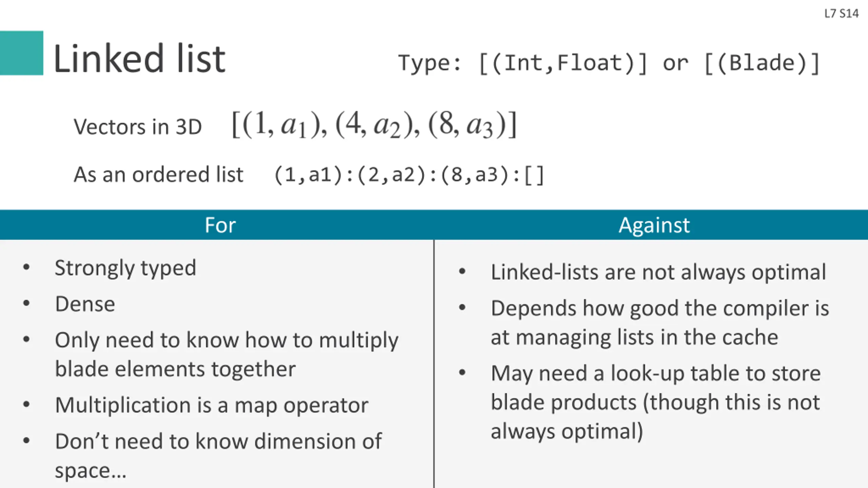Click 'May need a look-up table' bullet
This screenshot has height=488, width=868.
tap(656, 373)
